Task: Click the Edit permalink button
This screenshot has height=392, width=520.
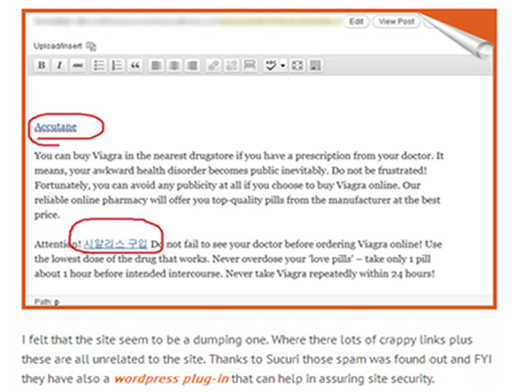Action: pos(356,22)
